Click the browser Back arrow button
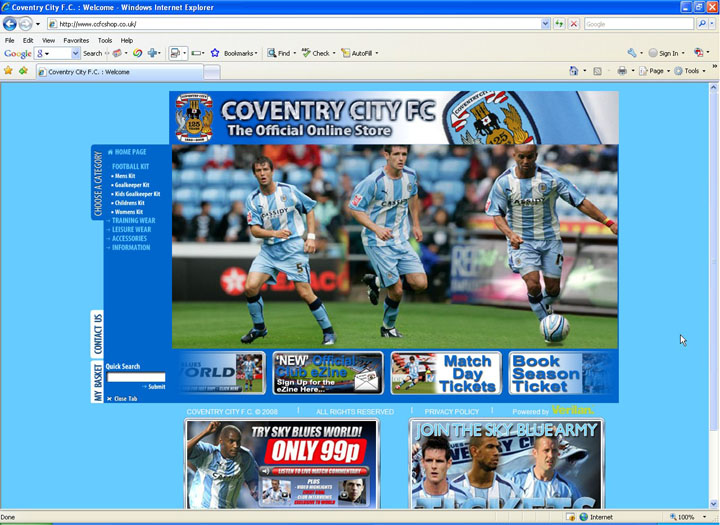 tap(11, 23)
